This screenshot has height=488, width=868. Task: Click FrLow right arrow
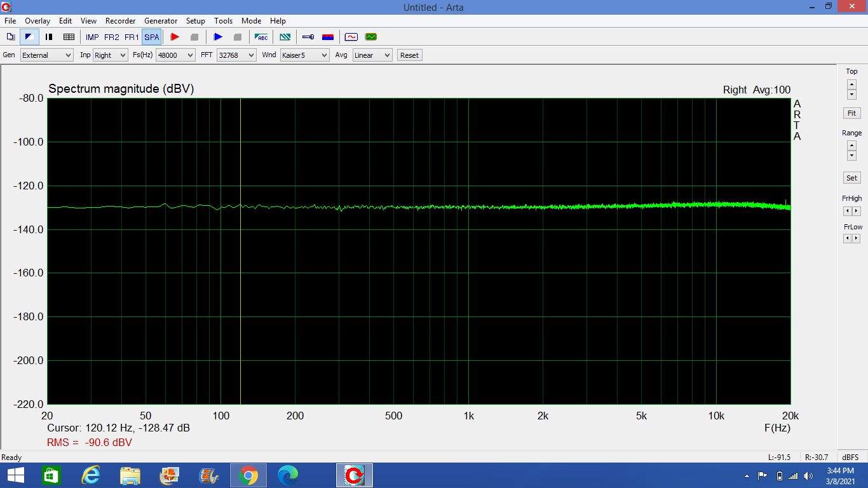(x=856, y=239)
